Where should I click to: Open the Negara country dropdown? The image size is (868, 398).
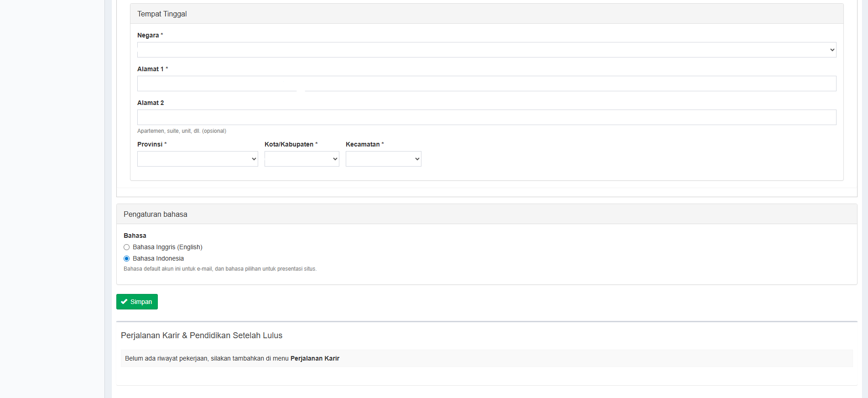486,50
